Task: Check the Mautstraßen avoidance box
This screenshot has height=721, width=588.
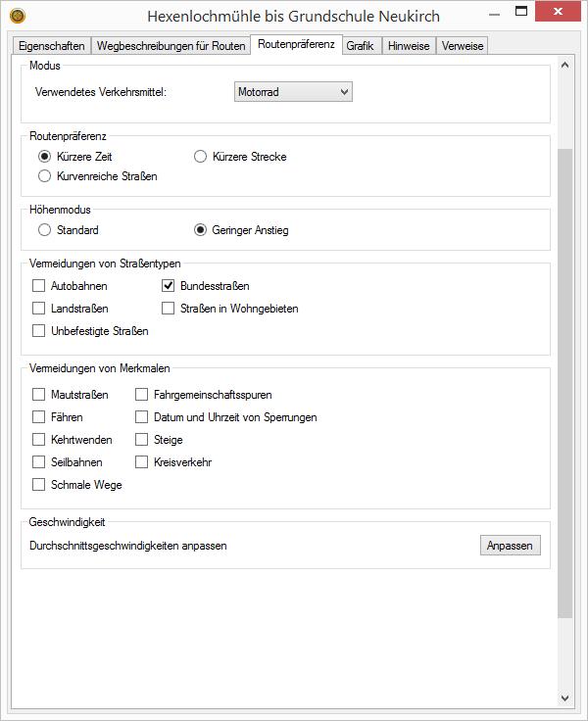Action: click(39, 395)
